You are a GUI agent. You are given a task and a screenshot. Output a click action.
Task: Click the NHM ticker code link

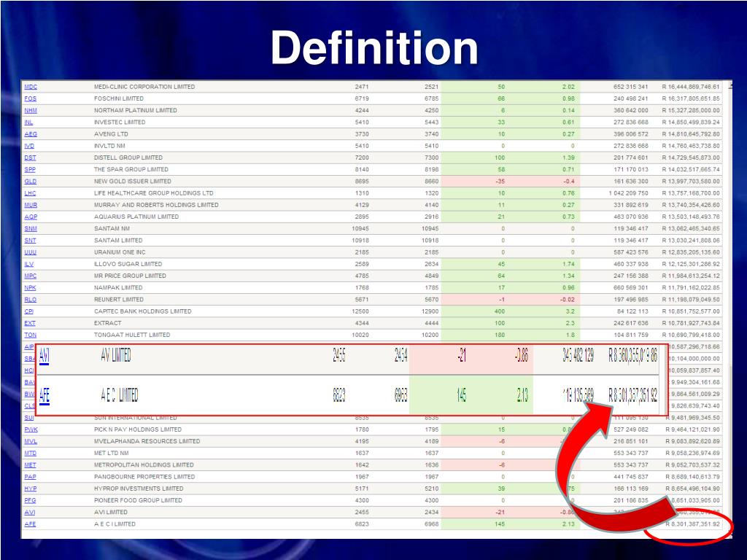click(x=31, y=111)
